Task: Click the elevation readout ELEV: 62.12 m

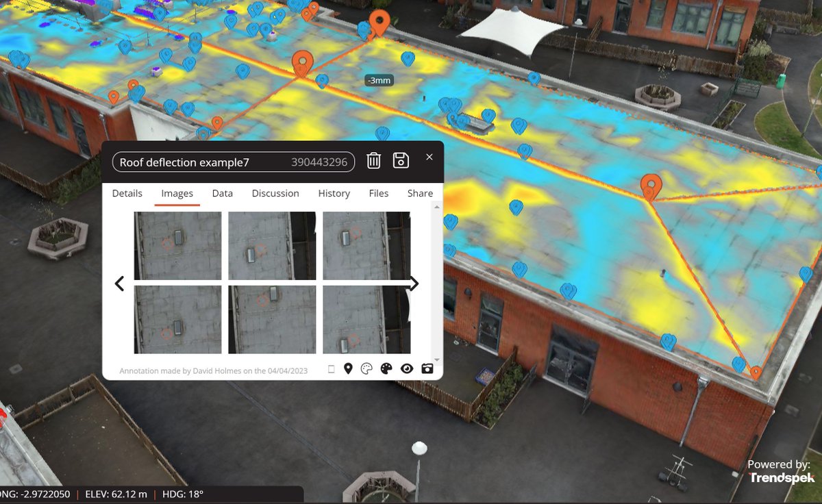Action: (x=115, y=494)
